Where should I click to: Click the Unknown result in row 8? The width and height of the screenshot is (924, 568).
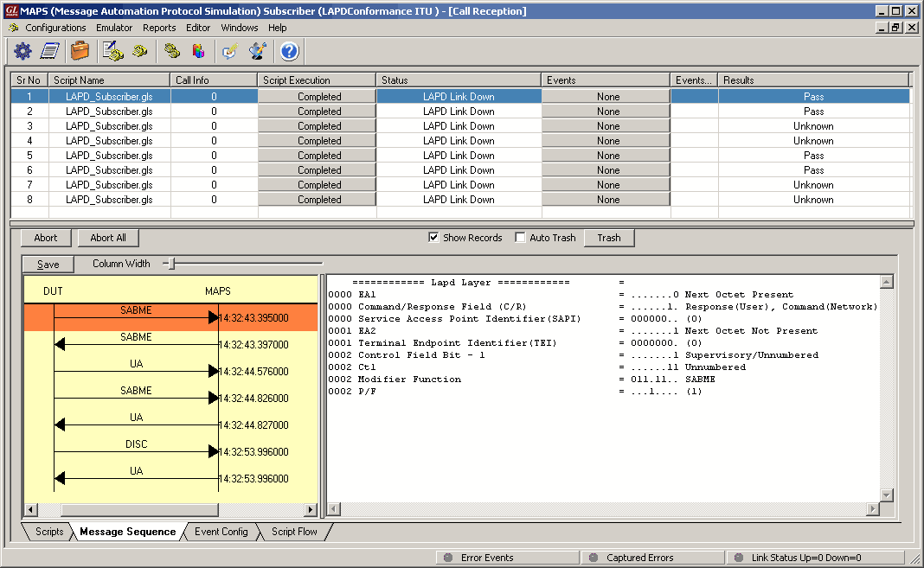[x=813, y=200]
